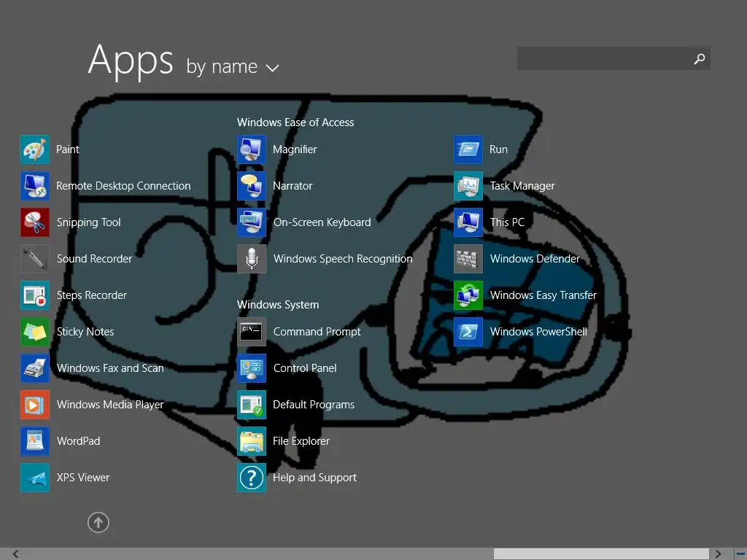The image size is (747, 560).
Task: Click the search magnifying glass button
Action: point(700,58)
